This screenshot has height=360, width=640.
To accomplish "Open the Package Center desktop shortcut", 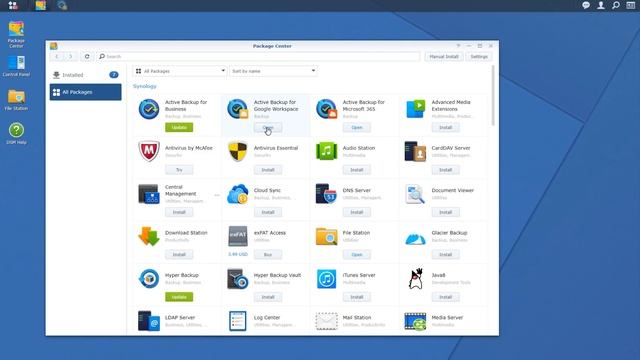I will 16,34.
